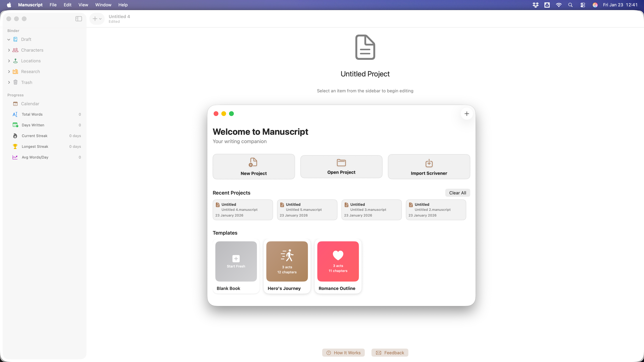This screenshot has width=644, height=362.
Task: Click Import Scrivener button
Action: tap(429, 166)
